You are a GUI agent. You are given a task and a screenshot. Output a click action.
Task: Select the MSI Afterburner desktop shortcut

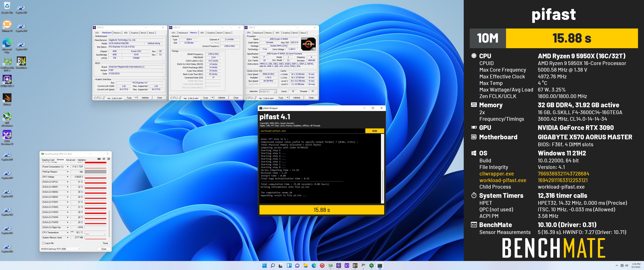click(7, 119)
